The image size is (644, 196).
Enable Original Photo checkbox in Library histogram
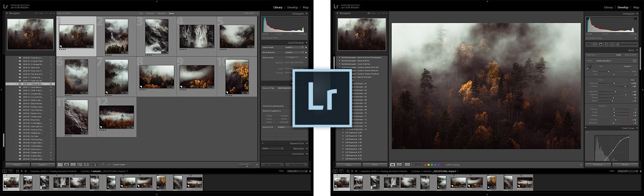click(x=263, y=38)
